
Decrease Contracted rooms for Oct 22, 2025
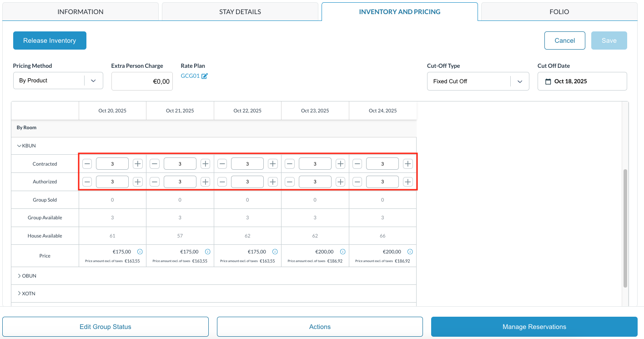click(x=222, y=164)
